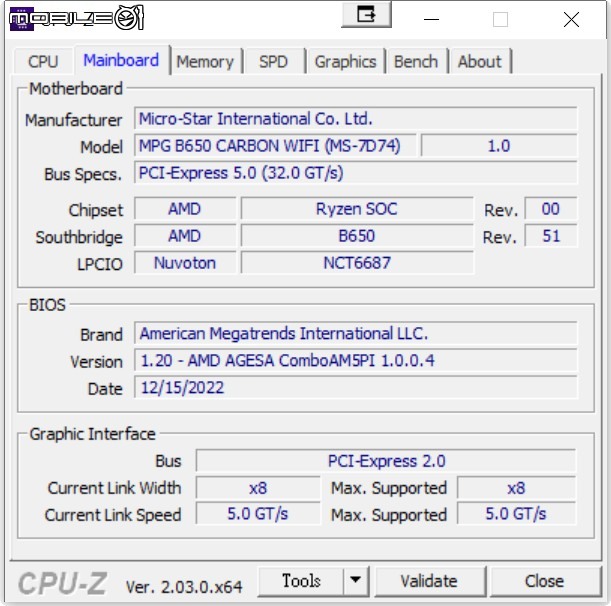The image size is (611, 606).
Task: Switch to the SPD tab
Action: tap(274, 61)
